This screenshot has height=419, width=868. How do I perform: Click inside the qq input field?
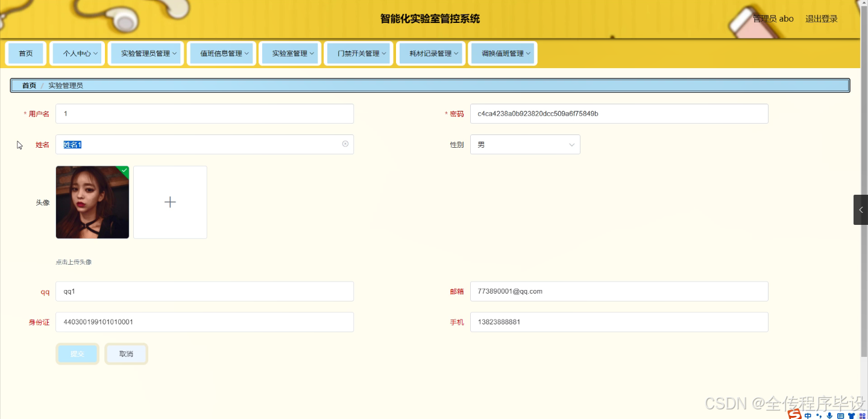tap(204, 291)
